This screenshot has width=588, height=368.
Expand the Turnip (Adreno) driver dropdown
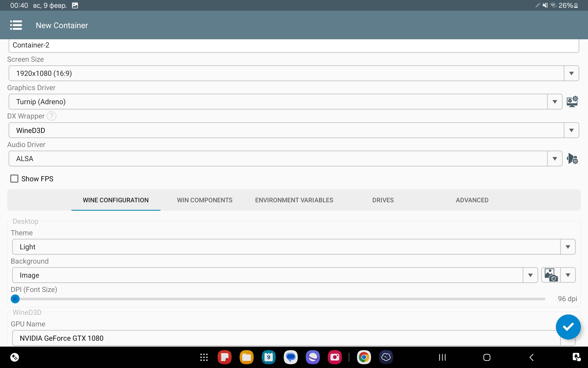tap(554, 102)
